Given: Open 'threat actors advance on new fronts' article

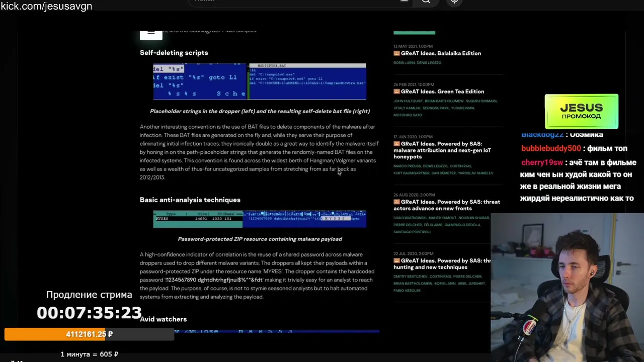Looking at the screenshot, I should [447, 205].
